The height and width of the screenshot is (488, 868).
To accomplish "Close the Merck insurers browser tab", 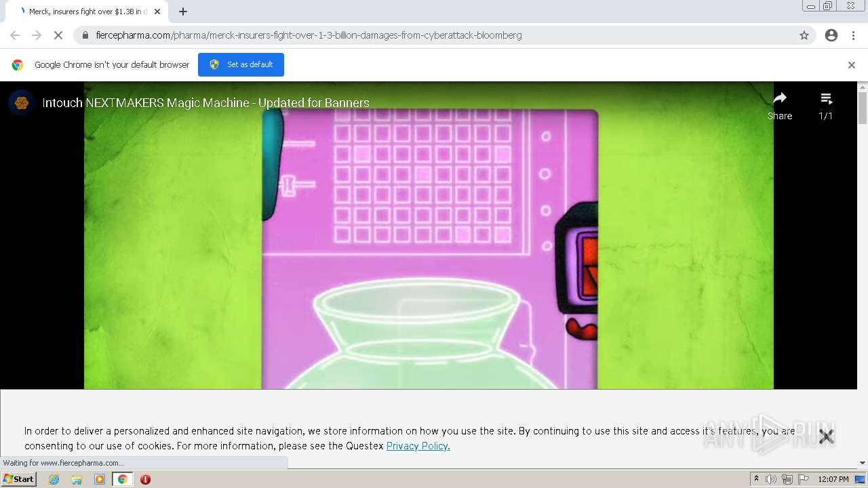I will pos(157,12).
